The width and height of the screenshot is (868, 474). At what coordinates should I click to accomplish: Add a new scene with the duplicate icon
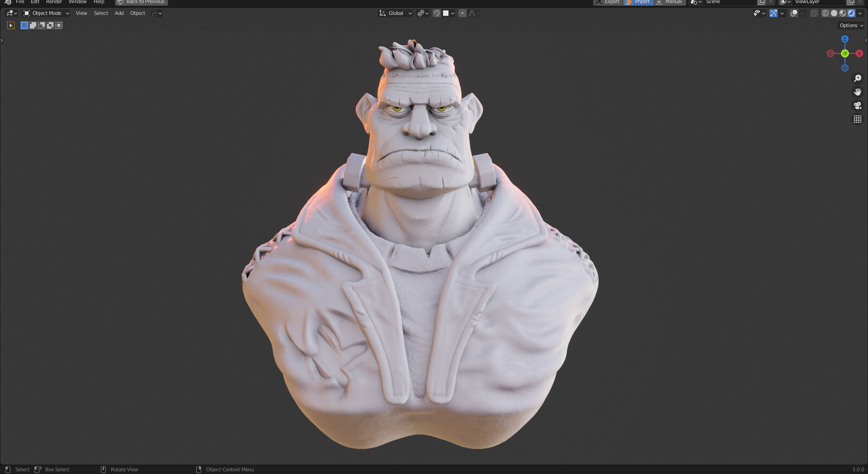click(762, 2)
